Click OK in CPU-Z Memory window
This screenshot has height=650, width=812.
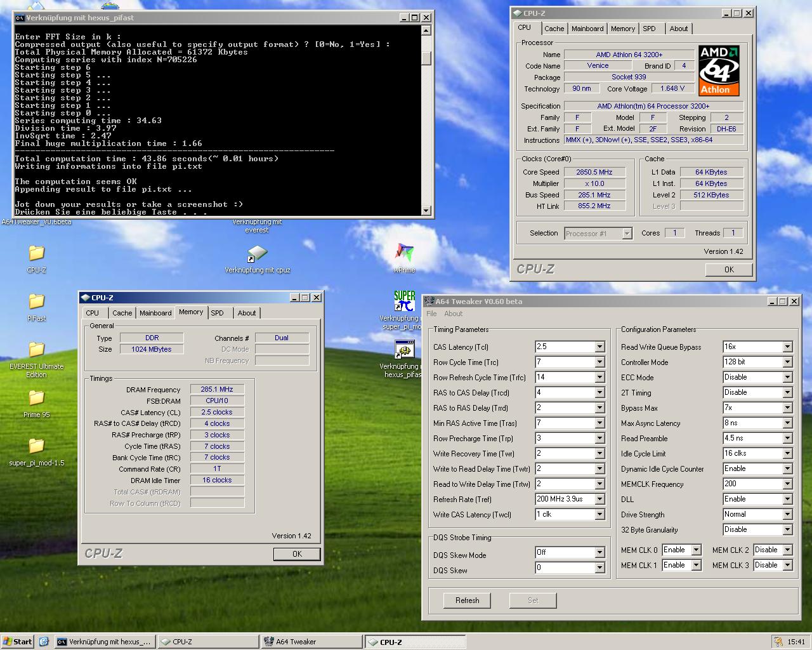click(x=297, y=554)
